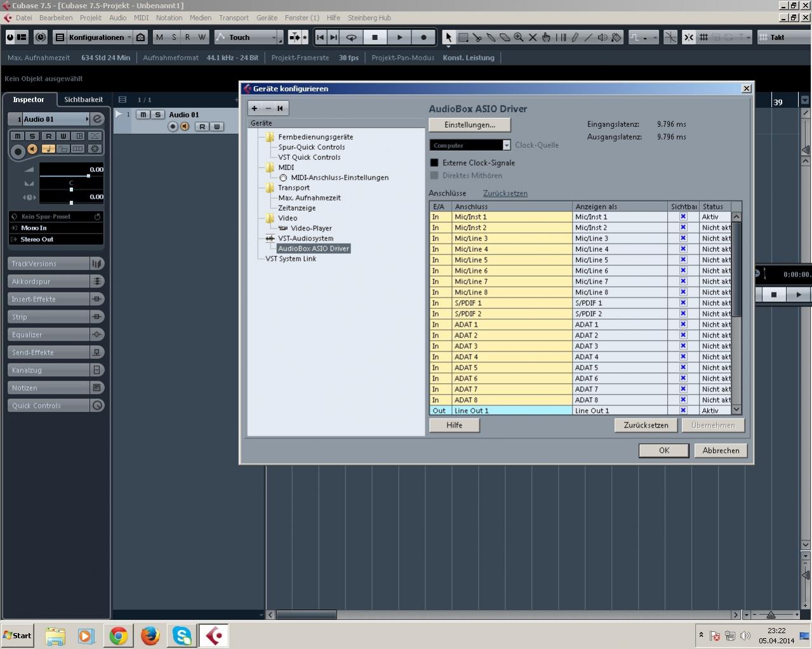Open Edit Channel Settings 'e' button
This screenshot has height=649, width=812.
[97, 119]
